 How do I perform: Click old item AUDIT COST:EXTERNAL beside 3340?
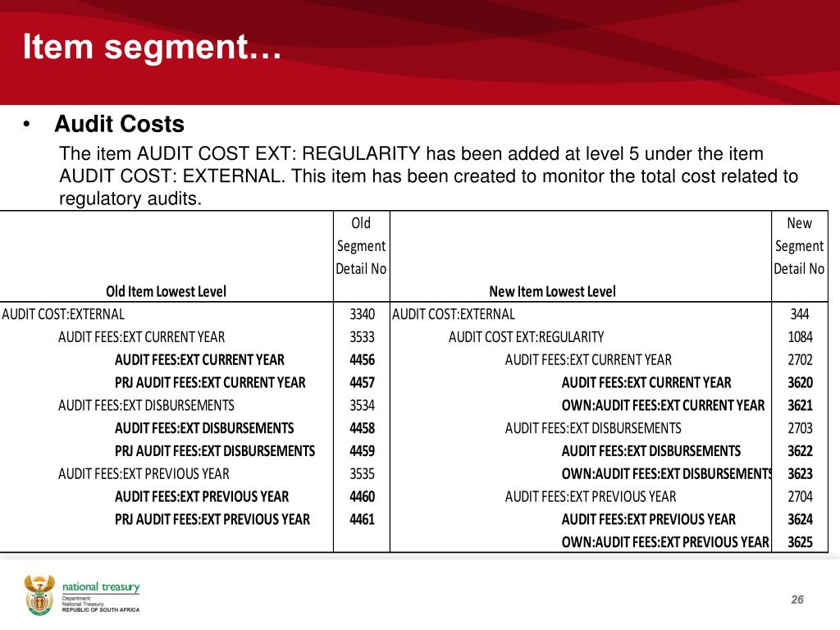click(x=63, y=314)
